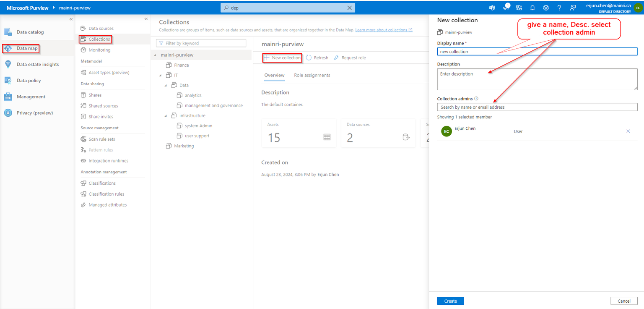Open Purview notifications bell
The width and height of the screenshot is (644, 309).
(532, 8)
